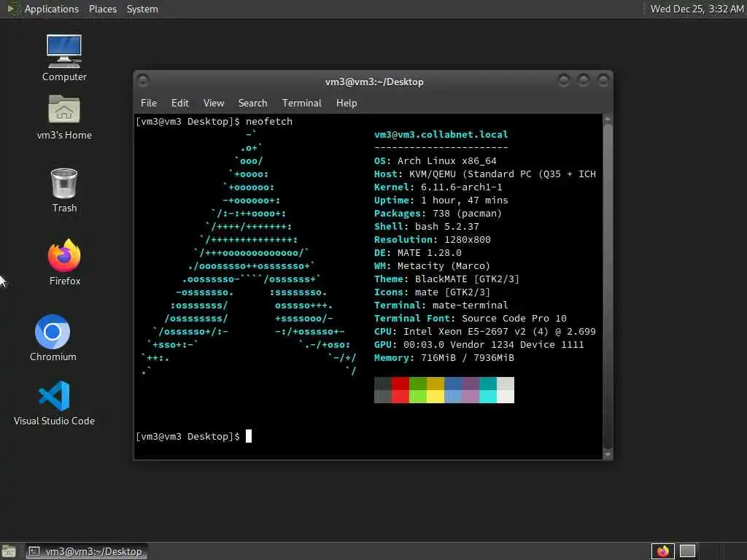Launch Chromium from the desktop
Image resolution: width=747 pixels, height=560 pixels.
tap(53, 338)
